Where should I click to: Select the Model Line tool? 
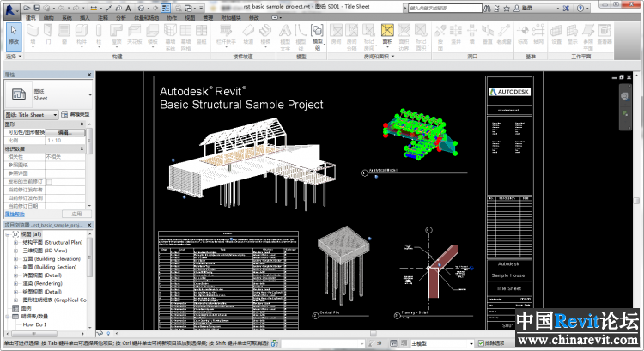pos(301,37)
